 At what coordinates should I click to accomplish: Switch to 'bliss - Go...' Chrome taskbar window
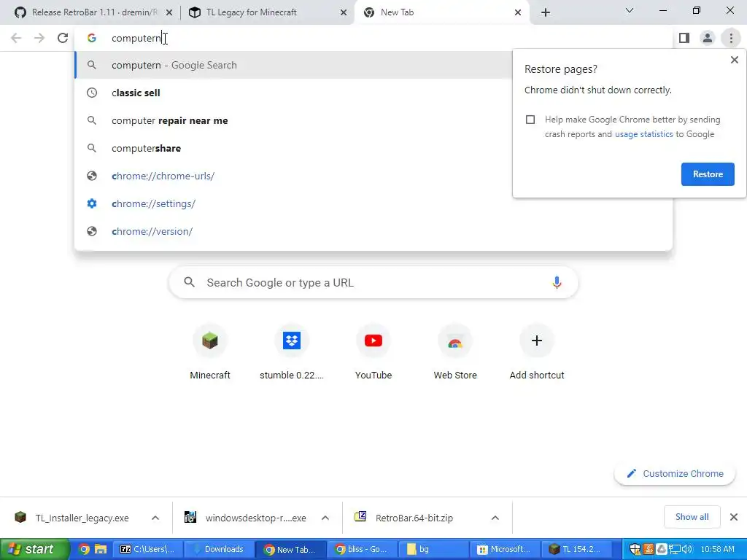(362, 549)
